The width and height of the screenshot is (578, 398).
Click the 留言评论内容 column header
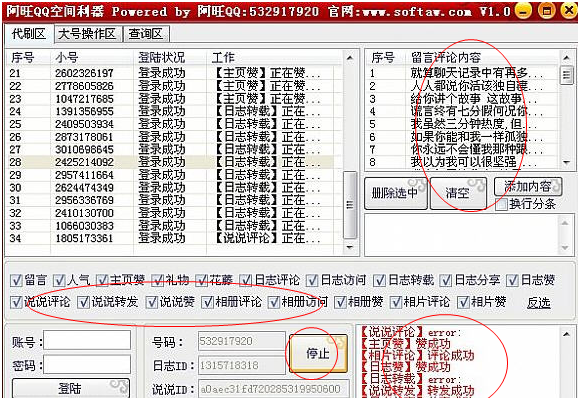pyautogui.click(x=446, y=58)
